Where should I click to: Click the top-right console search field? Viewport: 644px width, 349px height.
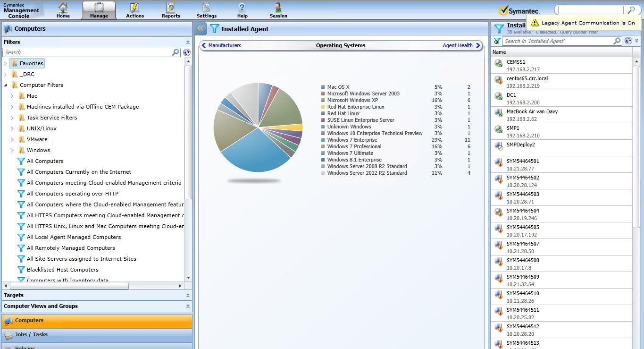click(590, 10)
